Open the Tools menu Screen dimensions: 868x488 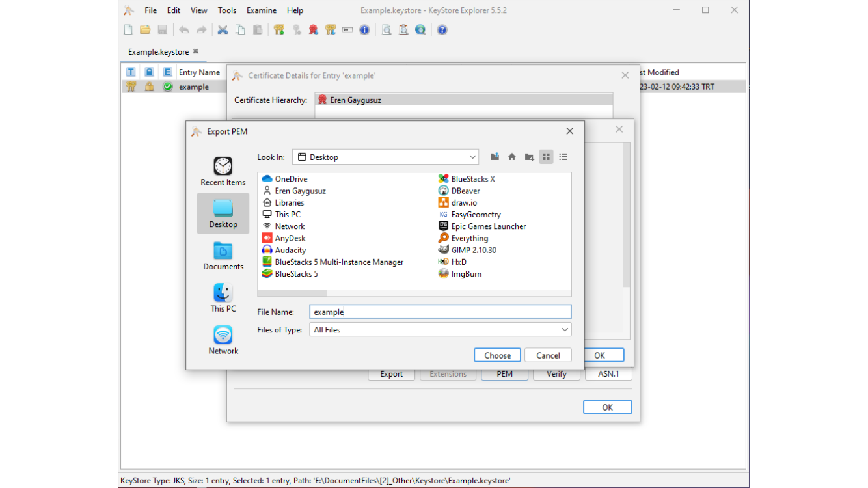pyautogui.click(x=227, y=10)
